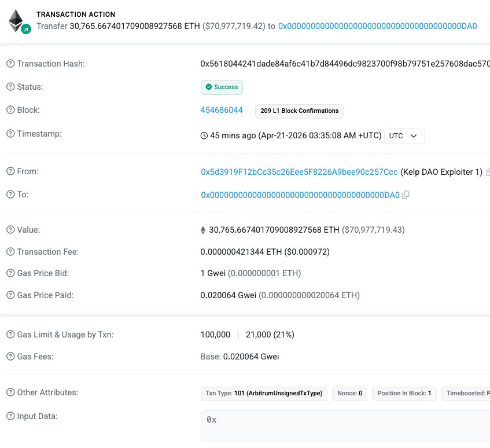
Task: Click help icon beside Other Attributes
Action: tap(10, 392)
